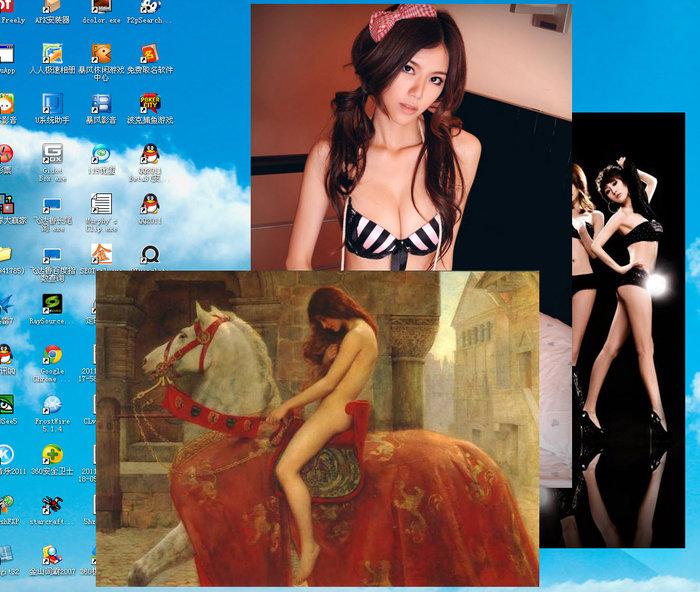Open the orange 金 character icon

(101, 254)
